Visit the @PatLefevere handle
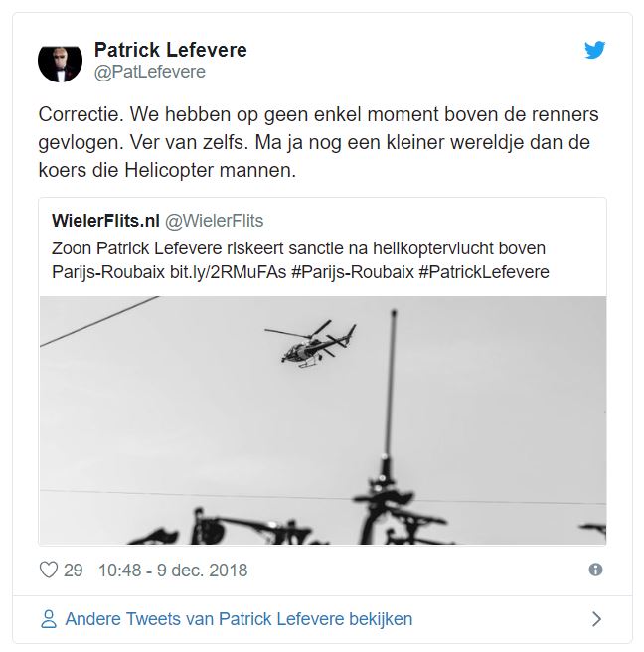Screen dimensions: 644x652 [150, 72]
